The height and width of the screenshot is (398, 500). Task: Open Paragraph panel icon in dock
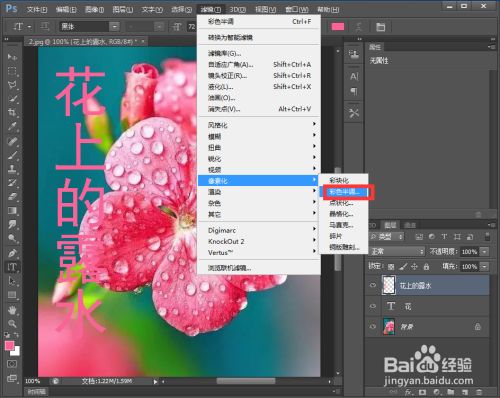[x=354, y=91]
